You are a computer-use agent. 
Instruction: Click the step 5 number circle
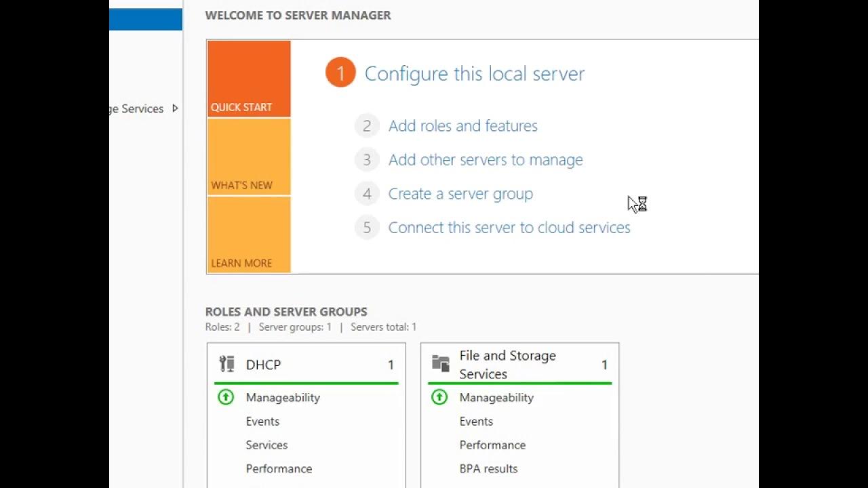pos(367,228)
